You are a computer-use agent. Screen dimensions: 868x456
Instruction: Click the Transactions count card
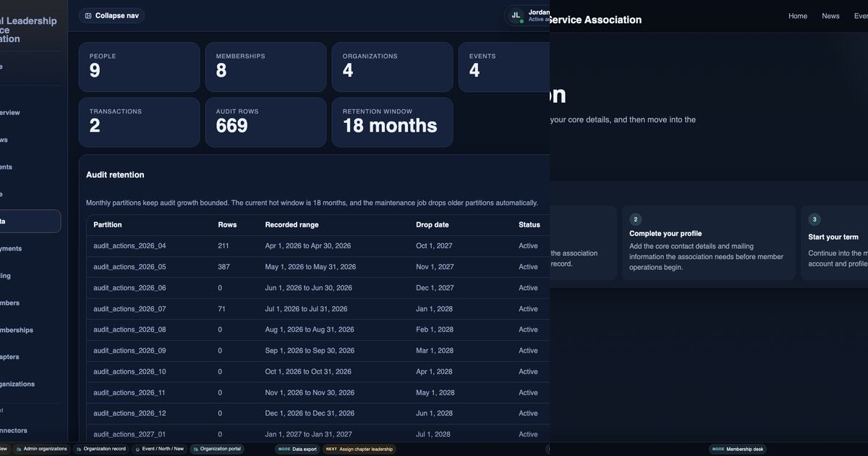(139, 122)
